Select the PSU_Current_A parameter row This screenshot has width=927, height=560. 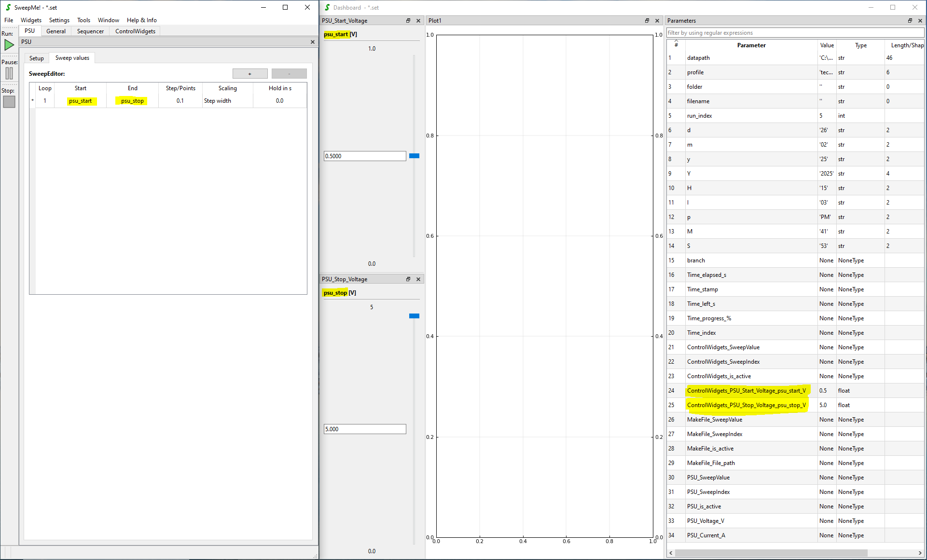tap(795, 535)
